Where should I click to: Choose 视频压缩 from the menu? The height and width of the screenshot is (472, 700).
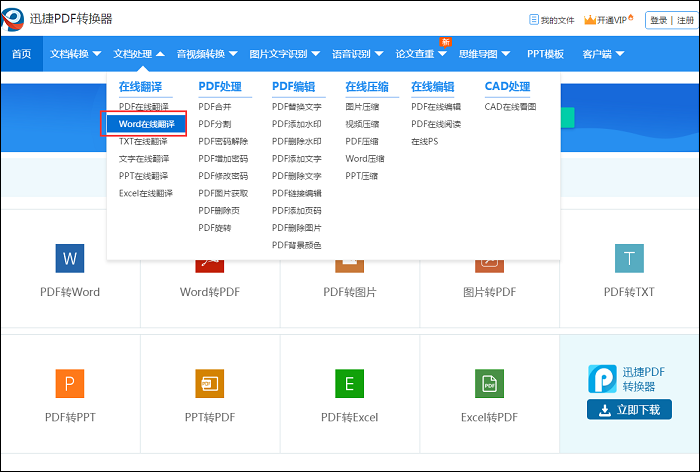pyautogui.click(x=362, y=124)
